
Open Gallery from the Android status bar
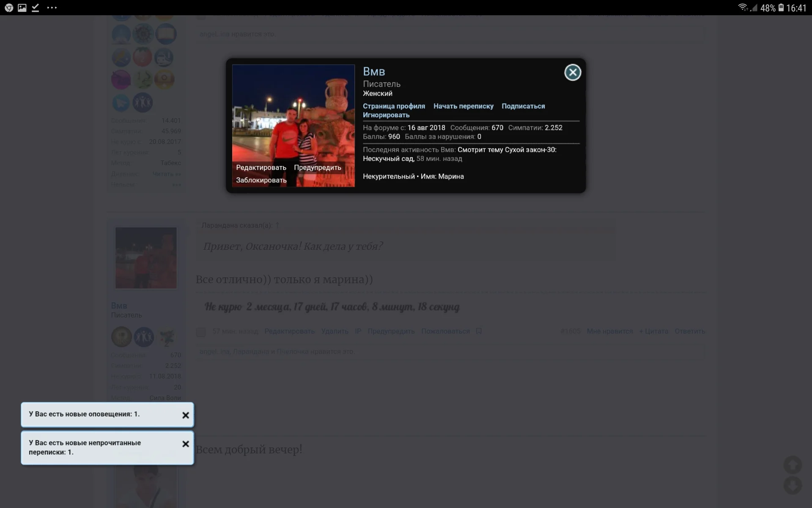click(x=22, y=8)
